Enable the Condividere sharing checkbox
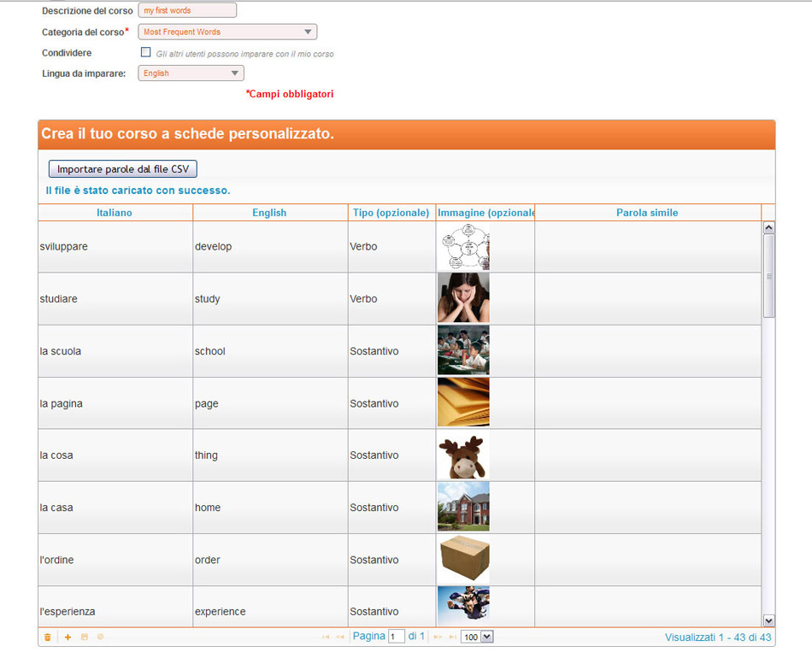Viewport: 812px width, 652px height. [145, 52]
